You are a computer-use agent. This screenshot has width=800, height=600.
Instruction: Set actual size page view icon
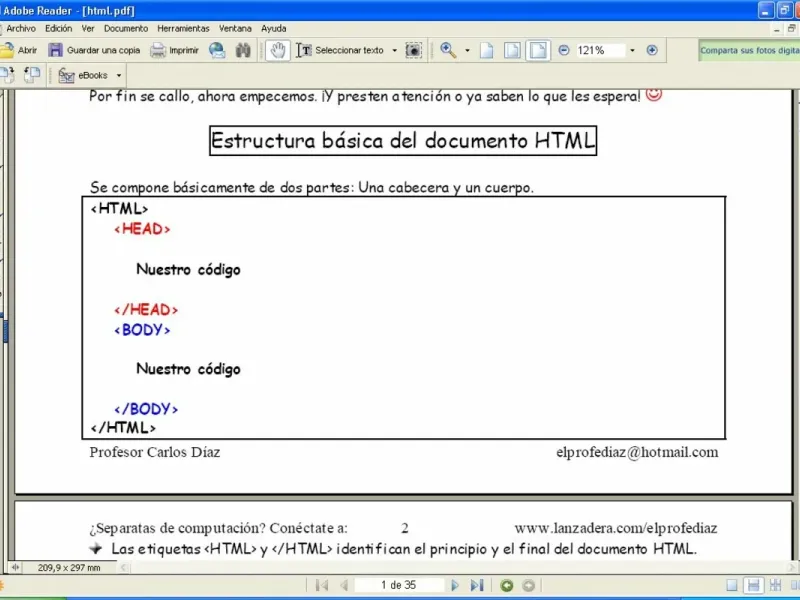pyautogui.click(x=487, y=50)
